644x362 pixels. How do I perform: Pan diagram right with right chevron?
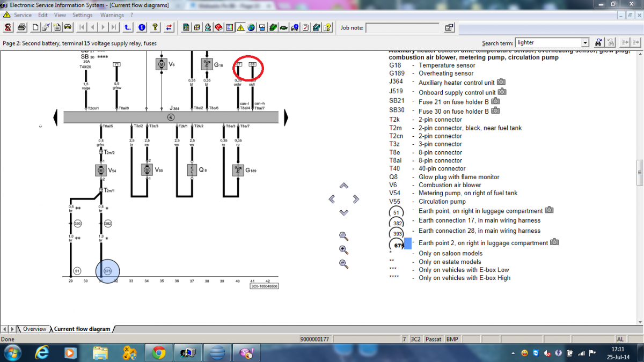click(x=356, y=199)
